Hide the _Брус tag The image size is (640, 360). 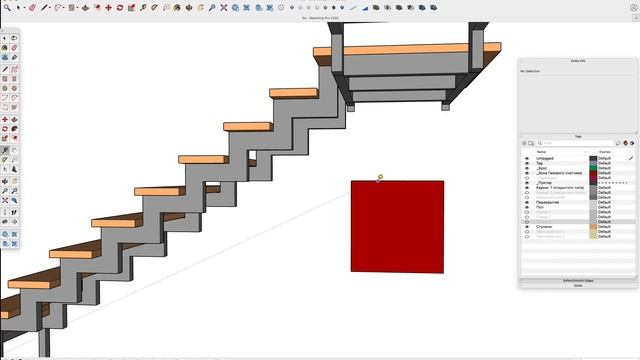pos(527,168)
